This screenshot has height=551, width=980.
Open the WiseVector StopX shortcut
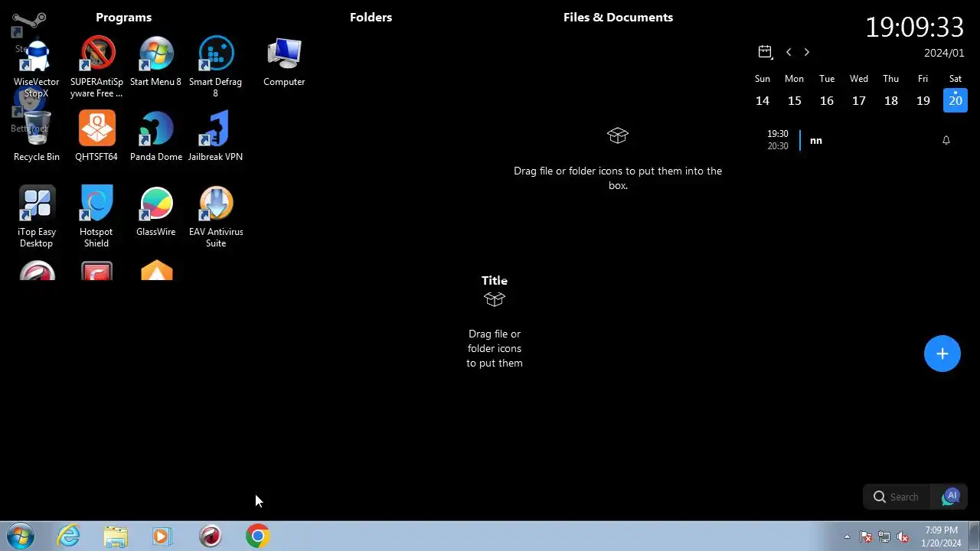click(x=36, y=67)
